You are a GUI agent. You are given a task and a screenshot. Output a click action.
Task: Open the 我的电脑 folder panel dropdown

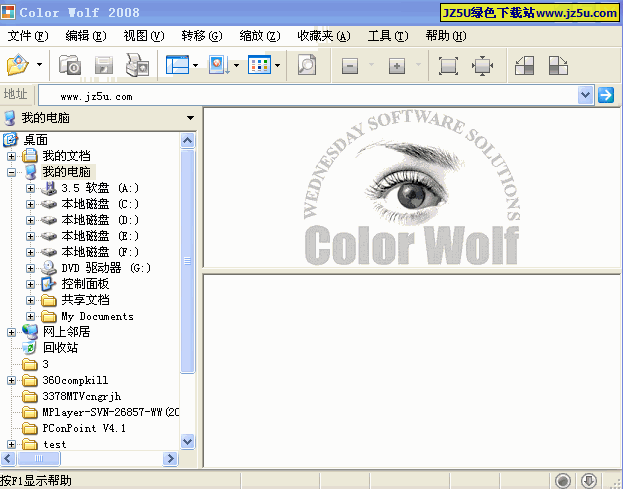(x=190, y=118)
